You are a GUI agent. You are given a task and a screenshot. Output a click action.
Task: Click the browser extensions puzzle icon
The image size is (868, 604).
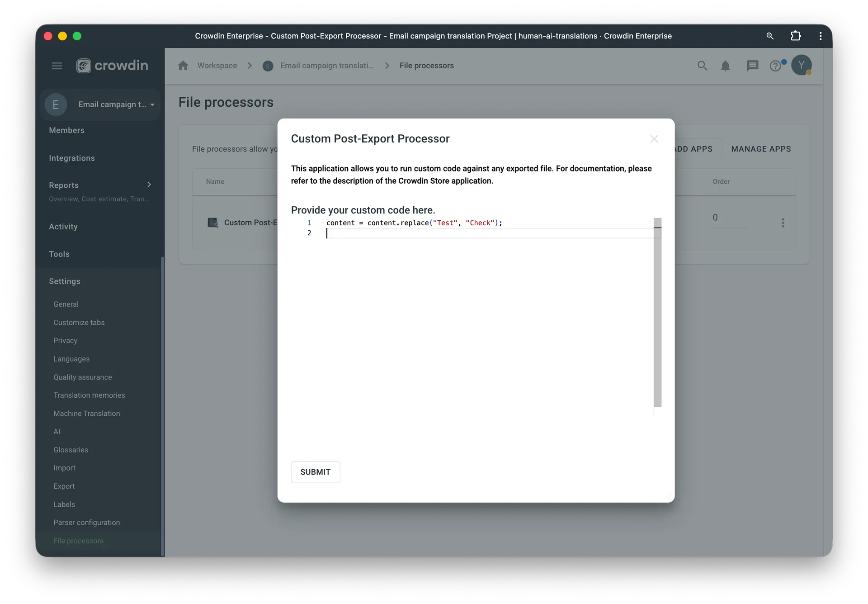tap(796, 36)
